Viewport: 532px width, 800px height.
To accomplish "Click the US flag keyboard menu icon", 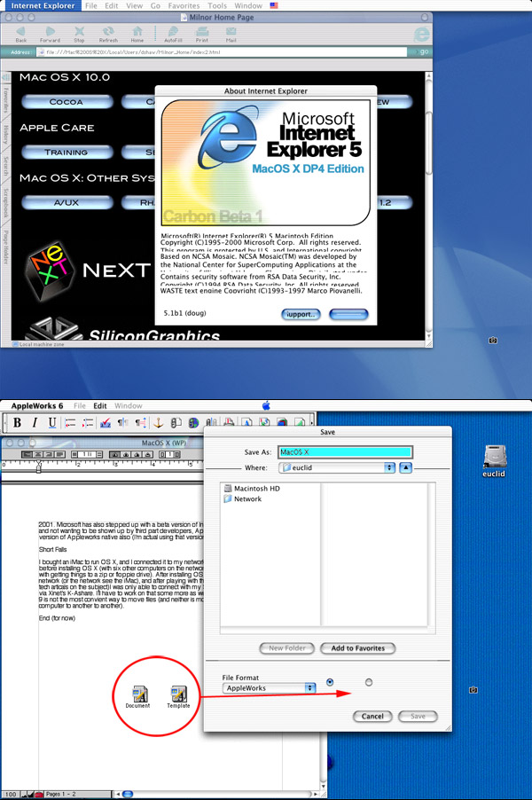I will tap(274, 5).
